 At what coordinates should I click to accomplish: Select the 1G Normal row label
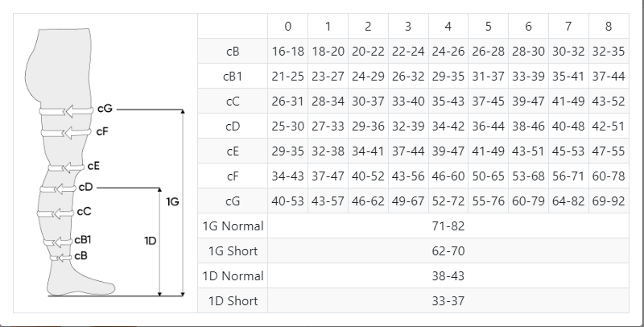tap(233, 226)
